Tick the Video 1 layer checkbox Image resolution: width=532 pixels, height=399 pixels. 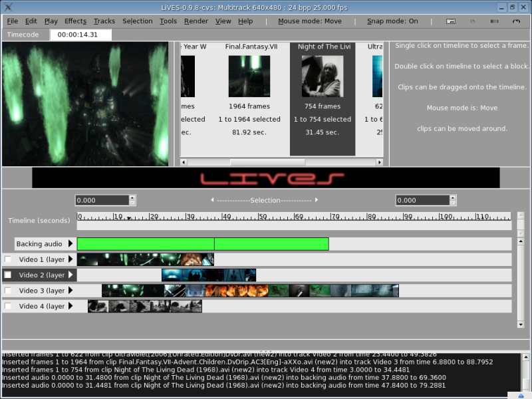[7, 259]
